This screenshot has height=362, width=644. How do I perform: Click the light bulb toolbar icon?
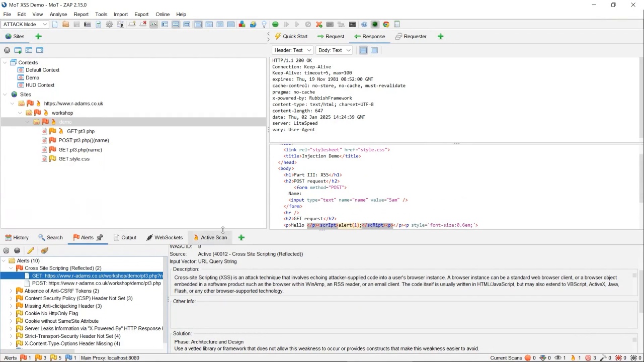[x=264, y=24]
